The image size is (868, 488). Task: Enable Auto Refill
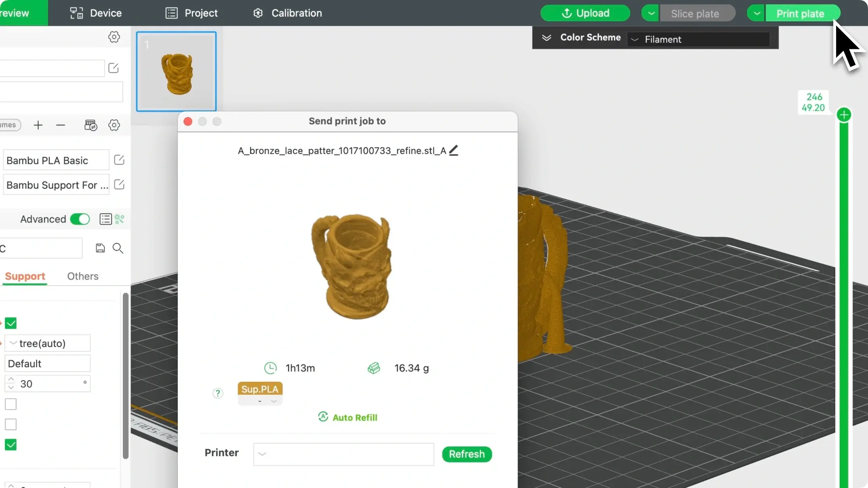pos(347,417)
